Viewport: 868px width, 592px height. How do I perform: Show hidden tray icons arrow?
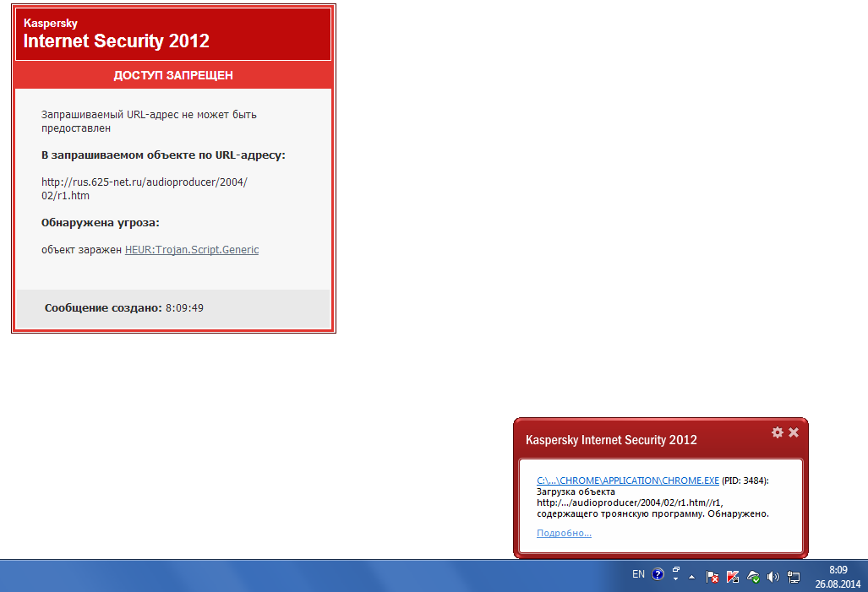pos(692,577)
